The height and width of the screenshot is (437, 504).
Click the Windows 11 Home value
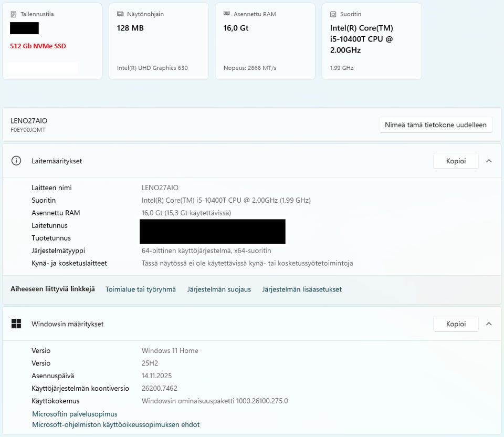click(170, 350)
